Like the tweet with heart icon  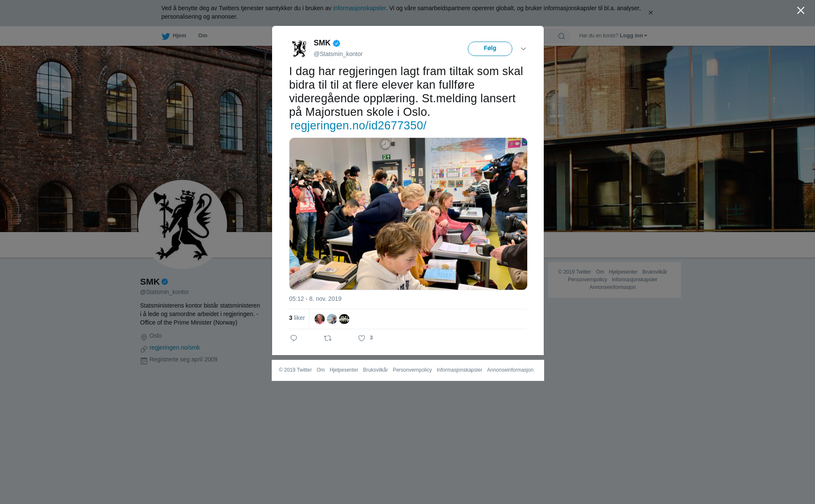pyautogui.click(x=362, y=338)
